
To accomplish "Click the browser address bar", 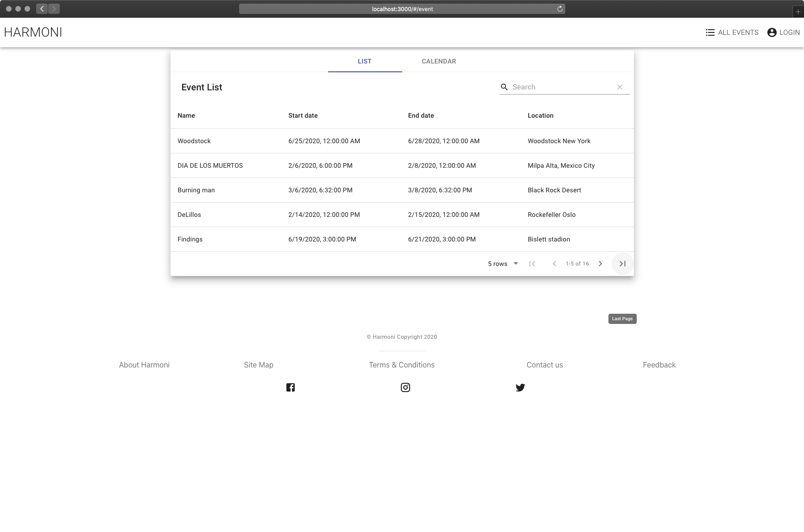I will pyautogui.click(x=402, y=9).
